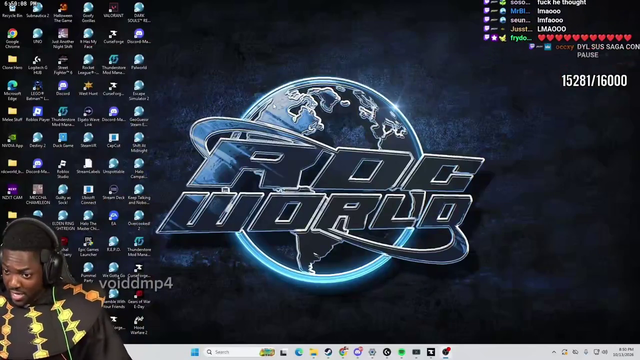
Task: Open Ubisoft Connect desktop shortcut
Action: click(88, 194)
